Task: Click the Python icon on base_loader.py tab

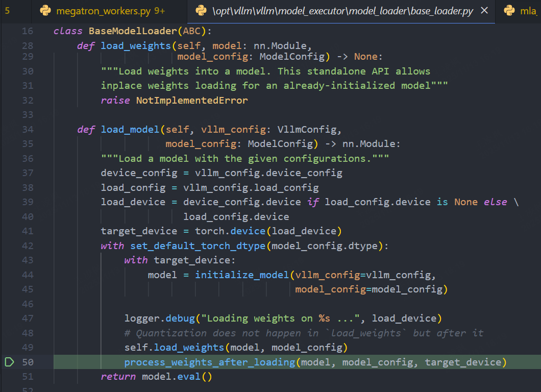Action: click(x=201, y=11)
